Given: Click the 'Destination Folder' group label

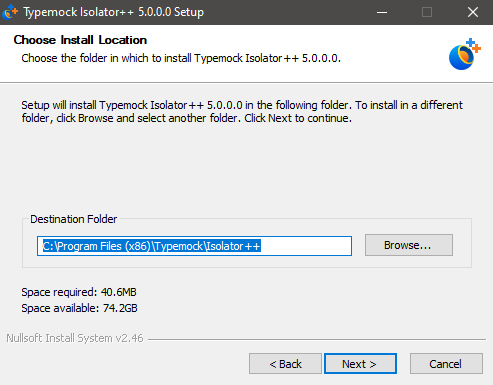Looking at the screenshot, I should [73, 219].
